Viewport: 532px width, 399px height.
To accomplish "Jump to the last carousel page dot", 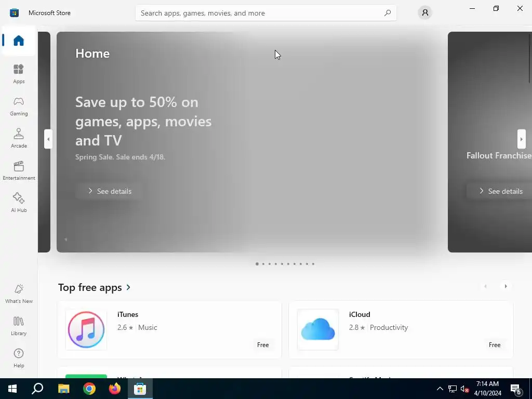I will coord(313,263).
